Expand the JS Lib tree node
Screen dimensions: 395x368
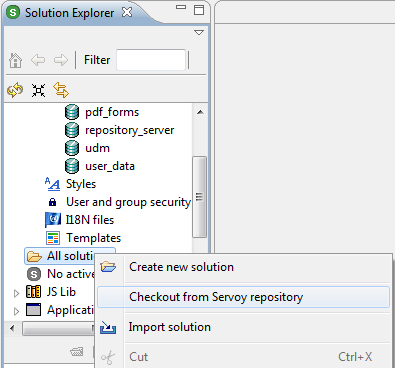click(16, 293)
